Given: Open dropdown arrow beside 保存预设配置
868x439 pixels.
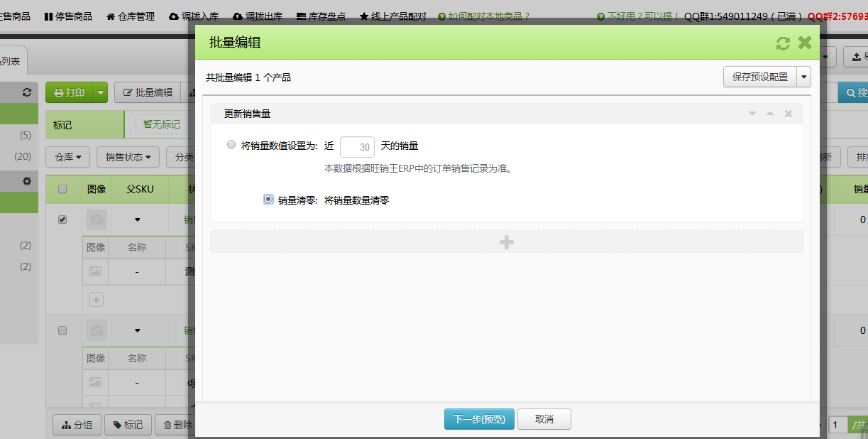Looking at the screenshot, I should [x=804, y=77].
